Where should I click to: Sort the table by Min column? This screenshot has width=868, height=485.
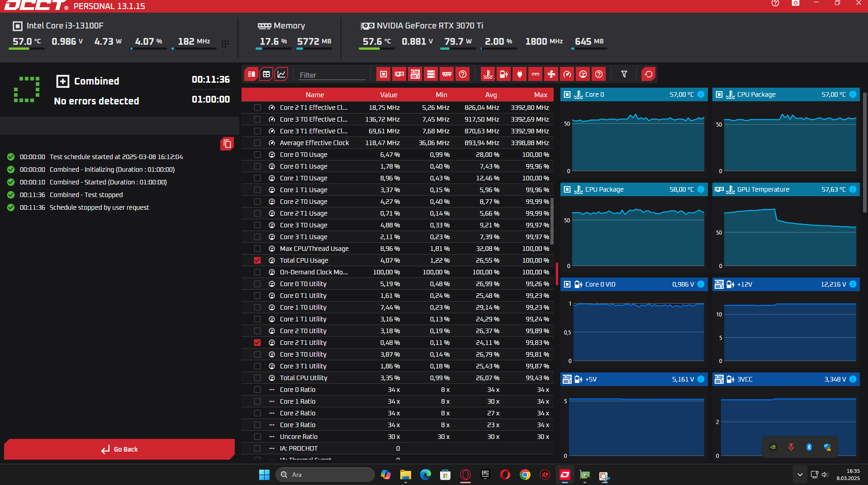441,95
